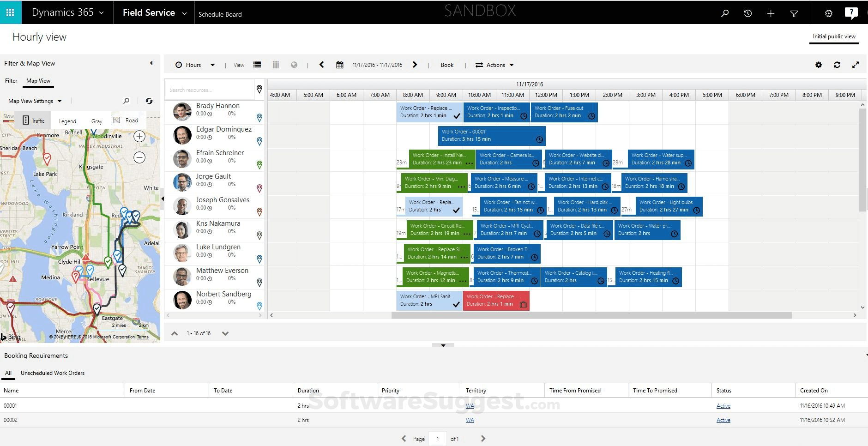868x446 pixels.
Task: Expand the Map View Settings dropdown
Action: click(60, 101)
